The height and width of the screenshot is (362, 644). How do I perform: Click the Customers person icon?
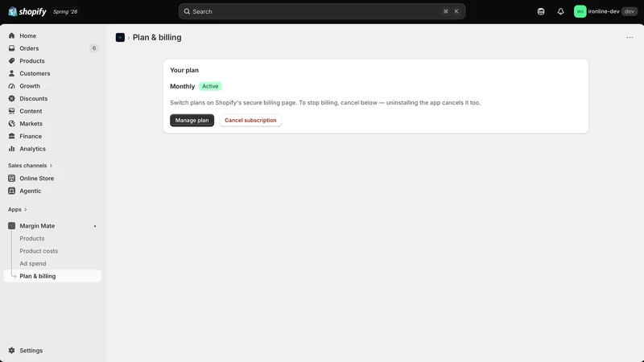coord(11,73)
